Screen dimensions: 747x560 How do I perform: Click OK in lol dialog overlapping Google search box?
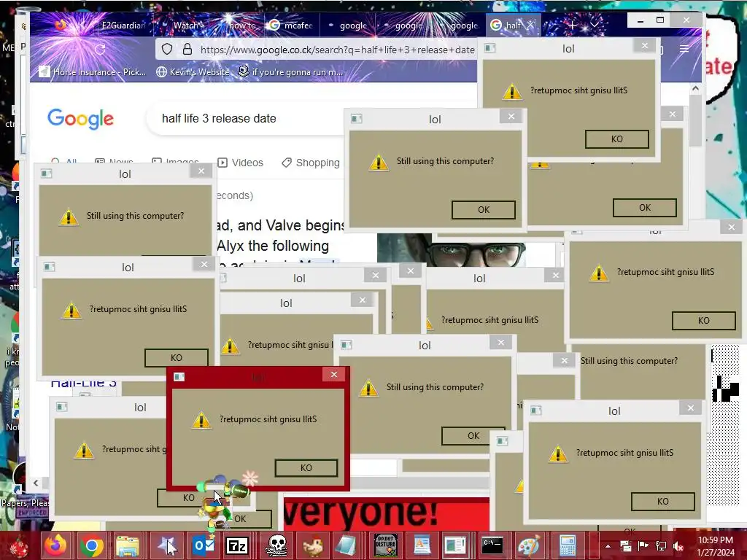483,210
